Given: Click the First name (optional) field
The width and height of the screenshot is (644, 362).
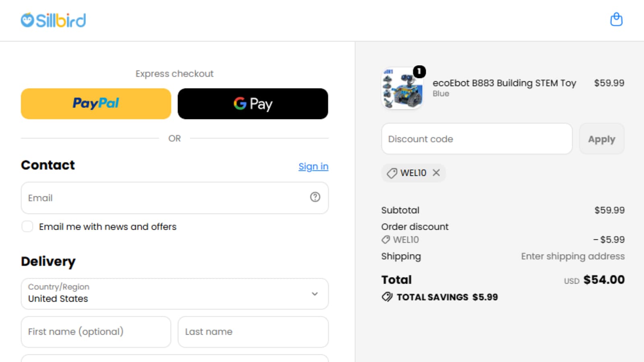Looking at the screenshot, I should click(x=96, y=332).
